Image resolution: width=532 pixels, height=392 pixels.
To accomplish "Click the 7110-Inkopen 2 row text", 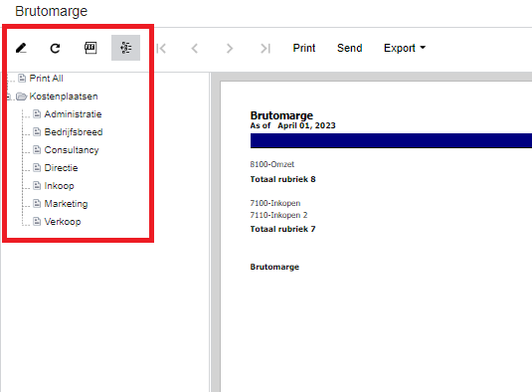I will pyautogui.click(x=278, y=215).
